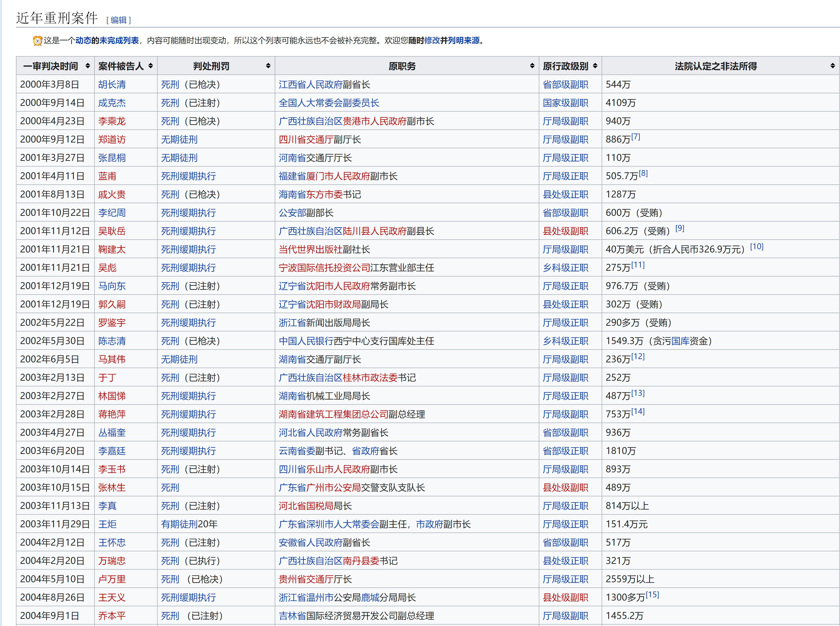Open 有期徒刑 link in 王炬 row

point(179,524)
